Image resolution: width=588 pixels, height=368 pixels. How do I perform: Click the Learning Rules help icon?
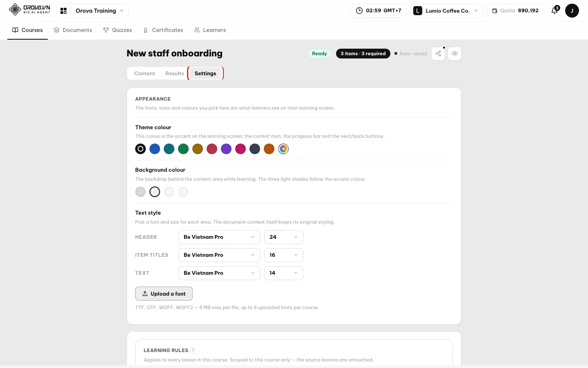193,350
